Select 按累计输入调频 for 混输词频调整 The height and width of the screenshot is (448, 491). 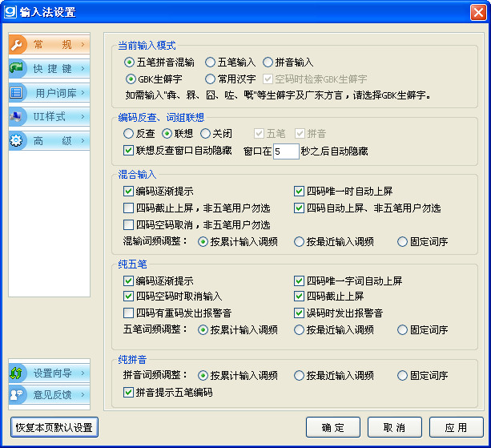[x=238, y=241]
